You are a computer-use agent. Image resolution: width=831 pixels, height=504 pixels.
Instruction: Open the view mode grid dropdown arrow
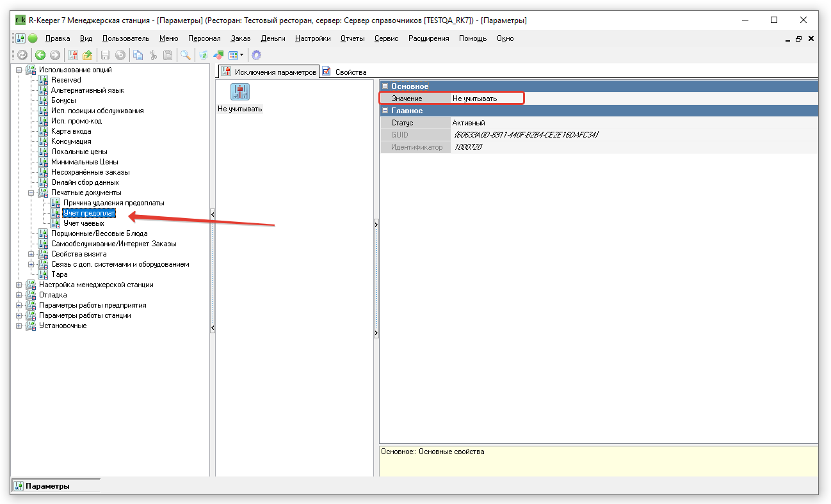tap(241, 56)
